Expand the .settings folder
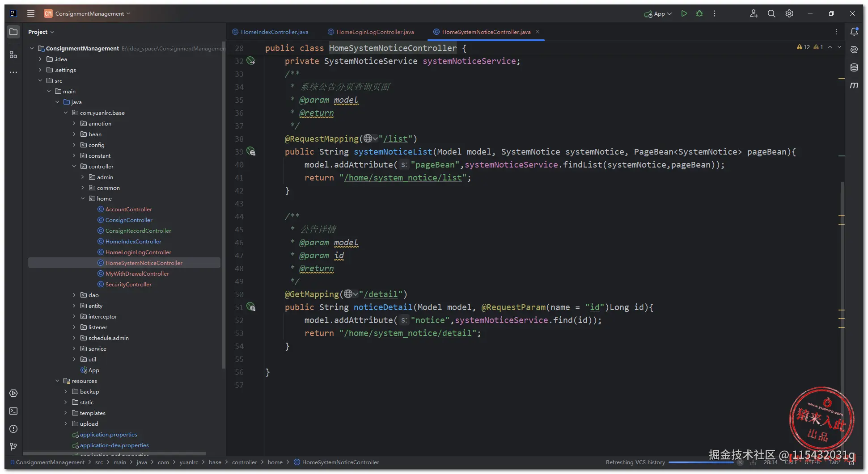This screenshot has height=474, width=868. coord(40,70)
